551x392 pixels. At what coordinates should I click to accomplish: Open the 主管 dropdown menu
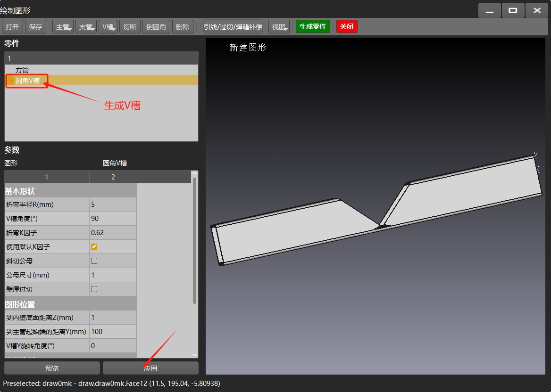tap(63, 27)
